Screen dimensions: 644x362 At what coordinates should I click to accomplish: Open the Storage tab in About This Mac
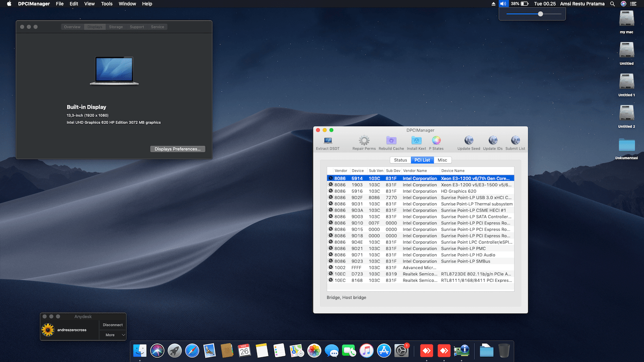(x=116, y=27)
